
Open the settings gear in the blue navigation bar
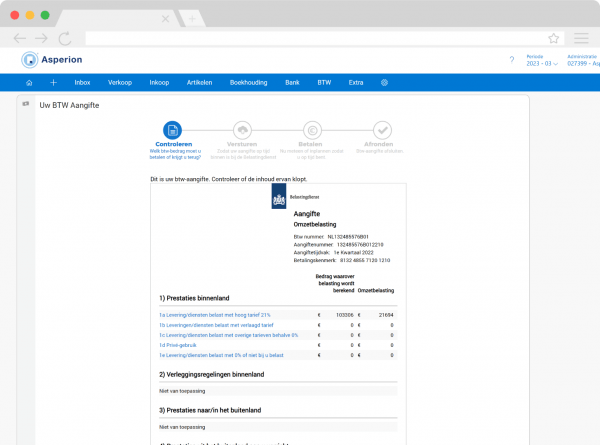pos(384,83)
